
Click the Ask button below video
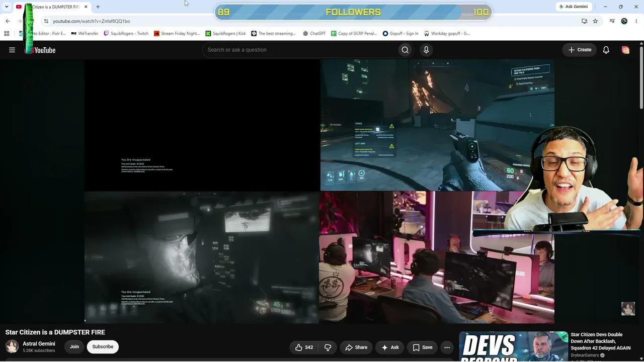point(390,347)
